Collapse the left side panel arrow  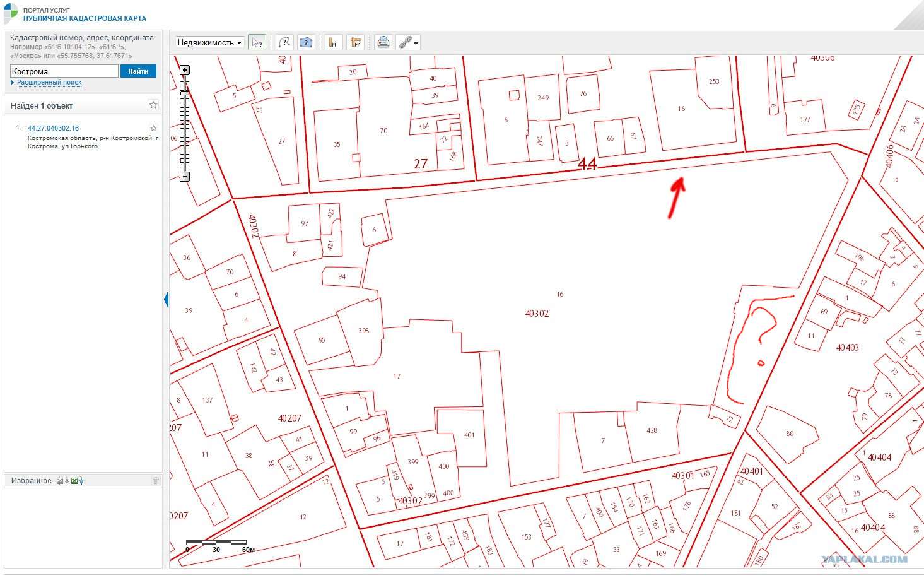(x=167, y=299)
